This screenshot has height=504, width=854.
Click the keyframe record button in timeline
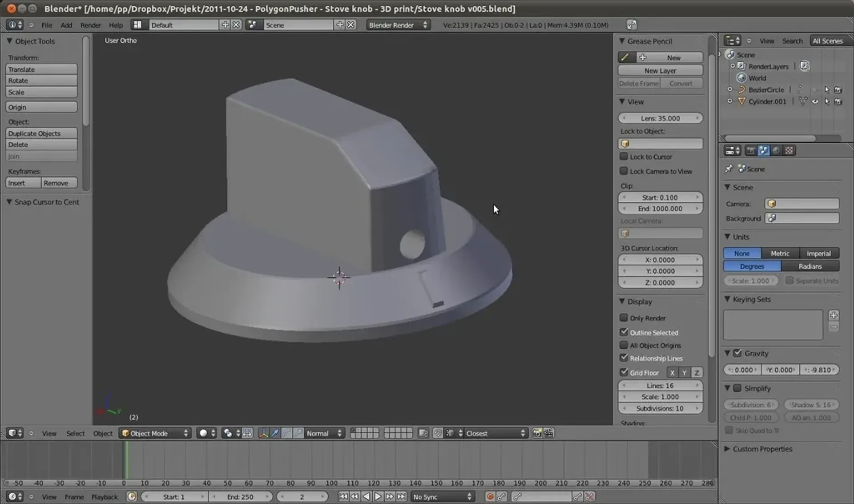[490, 496]
